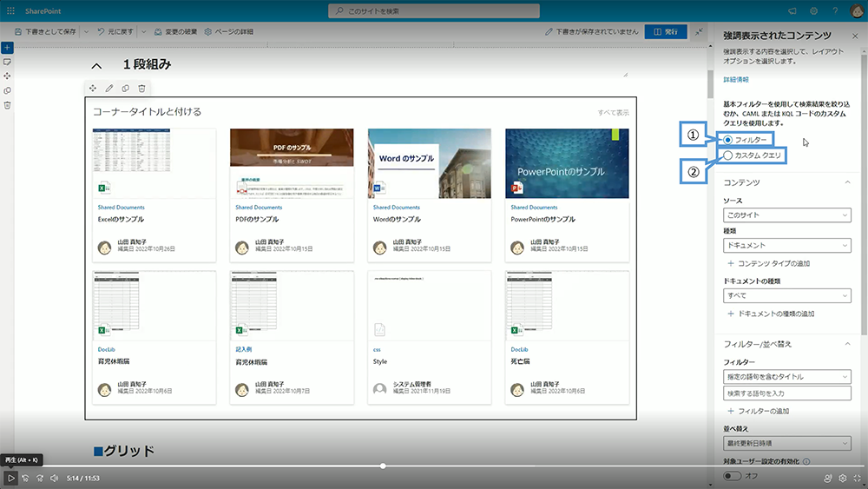Open the dropdown arrow next to 元に戻す

[x=143, y=31]
